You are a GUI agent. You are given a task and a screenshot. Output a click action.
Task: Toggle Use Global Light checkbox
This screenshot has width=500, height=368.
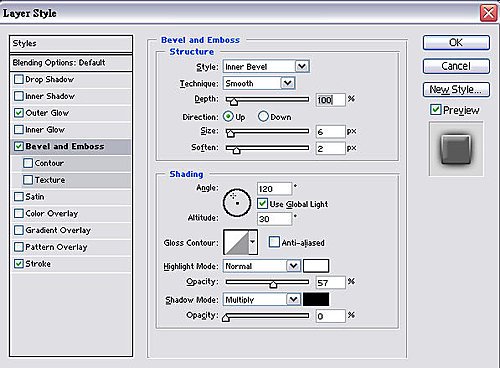click(x=262, y=204)
